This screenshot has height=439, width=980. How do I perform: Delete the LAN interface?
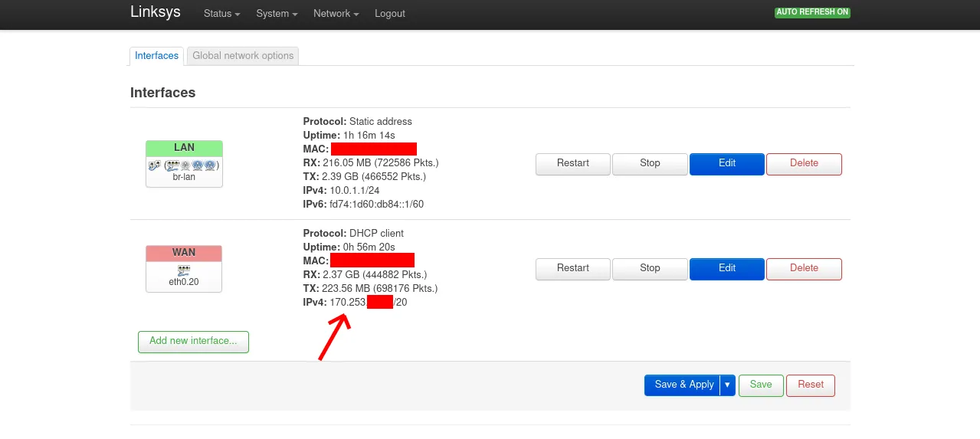tap(804, 164)
